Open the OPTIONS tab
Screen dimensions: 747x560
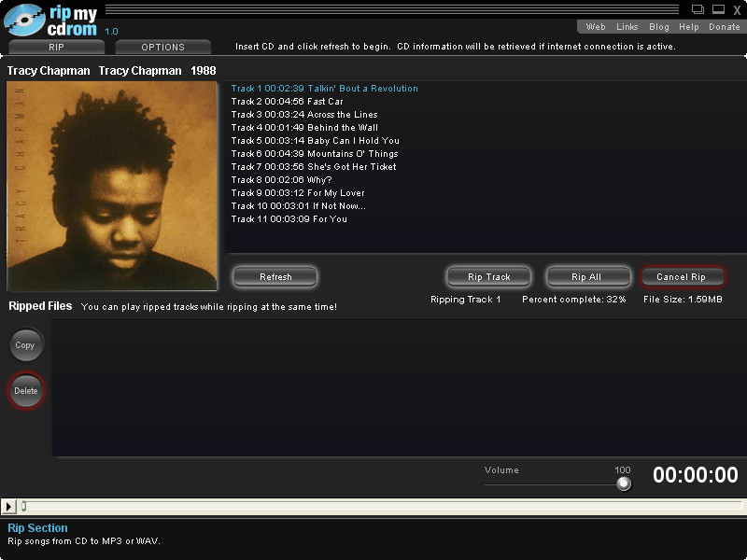pyautogui.click(x=162, y=48)
